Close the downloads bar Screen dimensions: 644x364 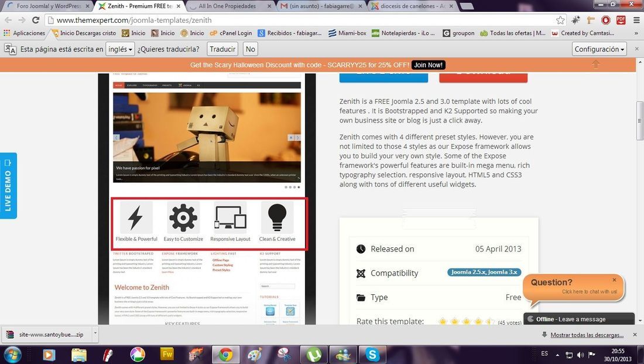click(635, 335)
